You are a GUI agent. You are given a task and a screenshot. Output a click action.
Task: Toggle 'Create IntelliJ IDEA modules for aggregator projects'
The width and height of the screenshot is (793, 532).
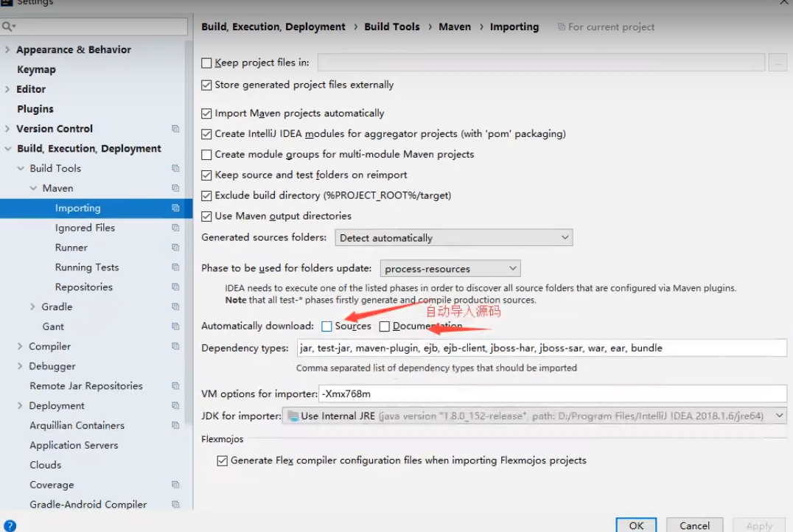click(x=206, y=134)
